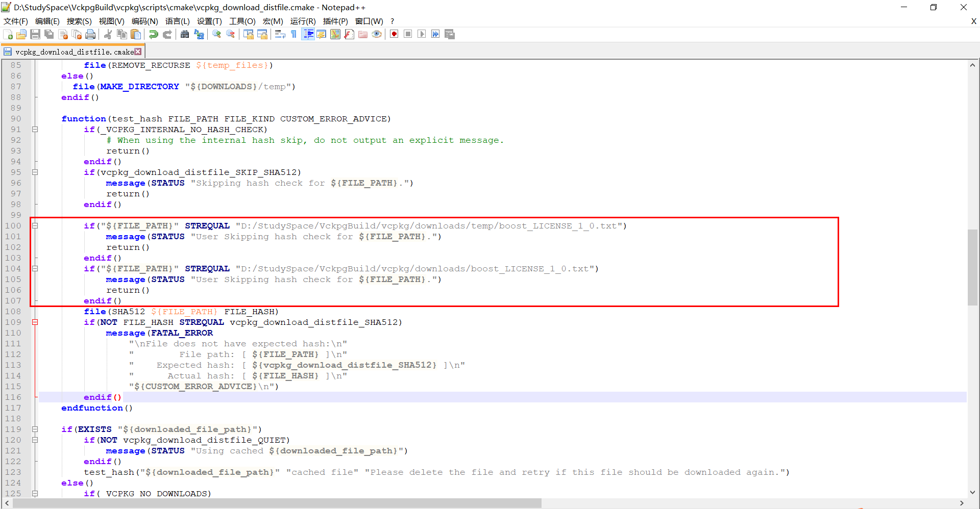
Task: Open the ? help menu
Action: [x=392, y=21]
